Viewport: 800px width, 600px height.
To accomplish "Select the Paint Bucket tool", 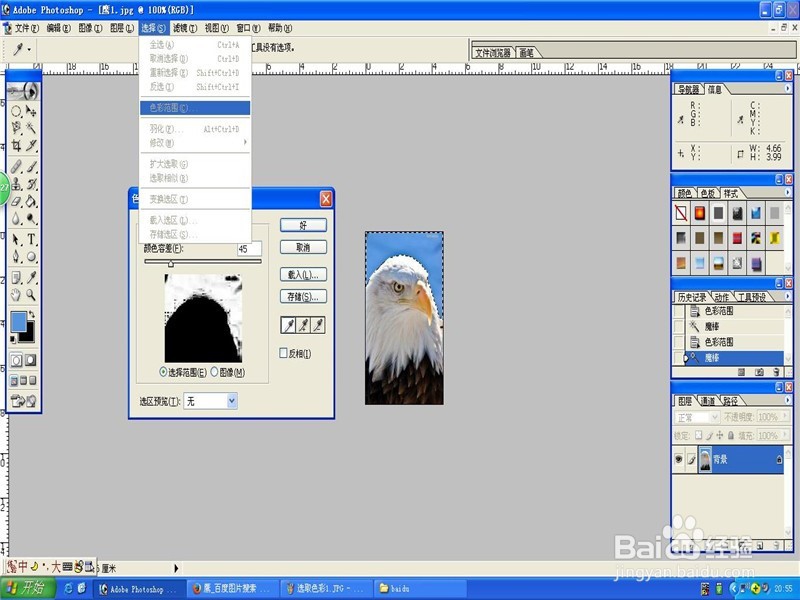I will click(31, 202).
